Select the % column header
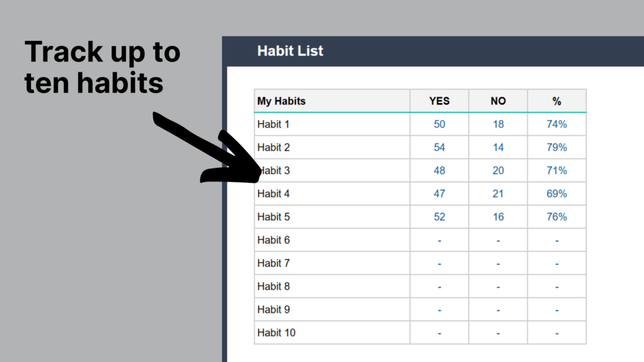Viewport: 644px width, 362px height. (556, 101)
